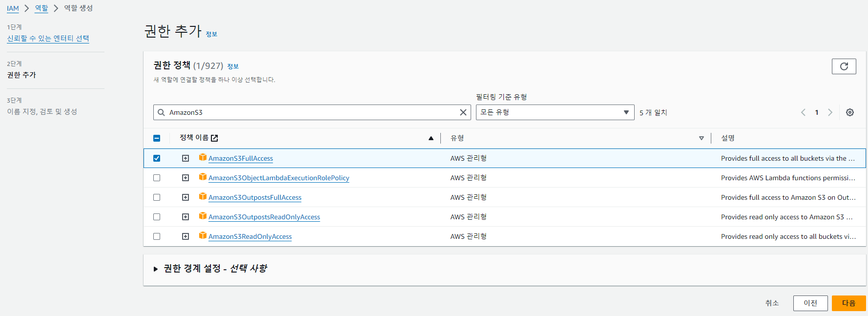Expand the 권한 경계 설정 section
Viewport: 868px width, 316px height.
pyautogui.click(x=156, y=269)
